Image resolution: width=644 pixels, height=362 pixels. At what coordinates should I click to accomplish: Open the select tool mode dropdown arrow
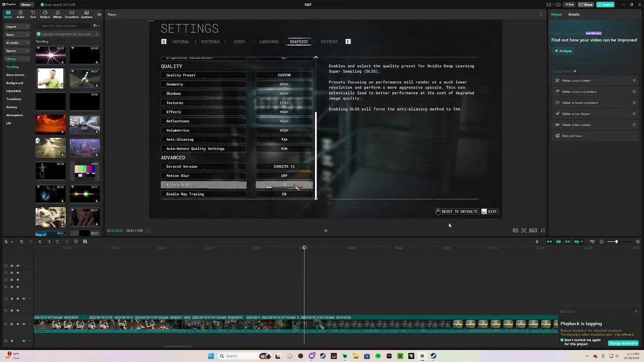click(12, 241)
